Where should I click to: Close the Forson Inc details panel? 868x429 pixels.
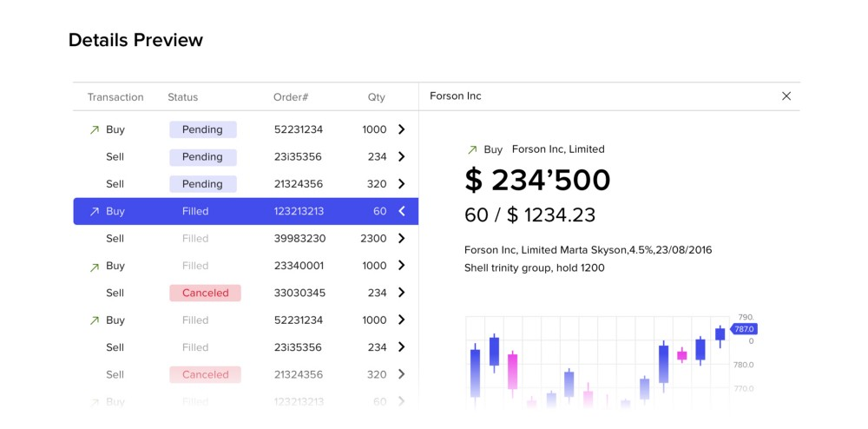pyautogui.click(x=786, y=96)
